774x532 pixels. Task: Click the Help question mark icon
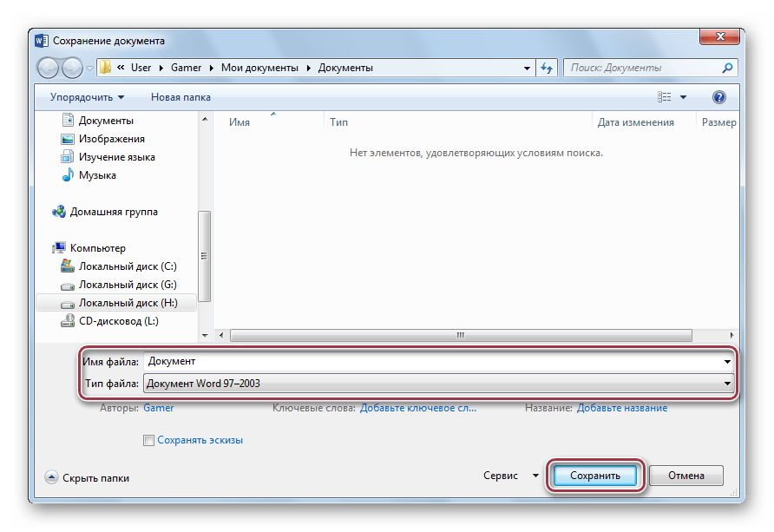[718, 97]
